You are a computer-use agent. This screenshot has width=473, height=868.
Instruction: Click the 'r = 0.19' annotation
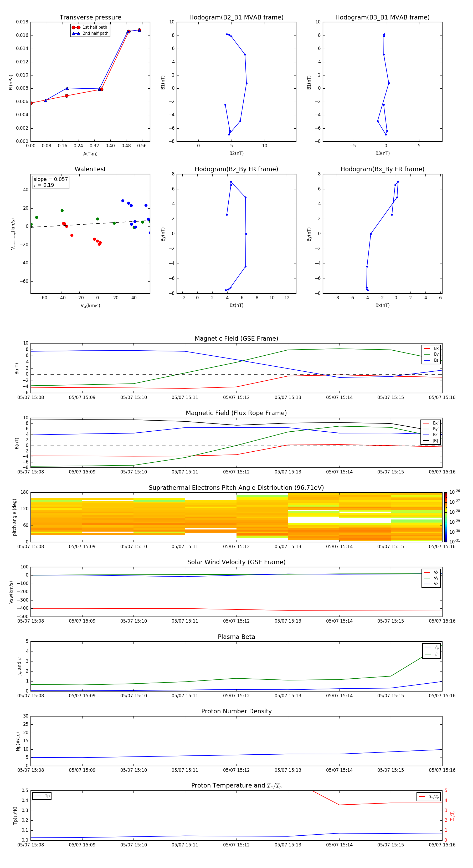tap(44, 185)
